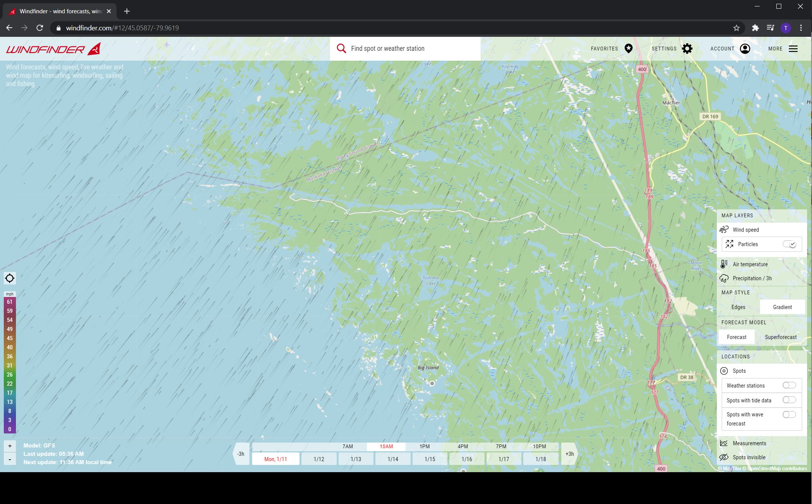
Task: Turn on Spots with wave forecast
Action: tap(789, 415)
